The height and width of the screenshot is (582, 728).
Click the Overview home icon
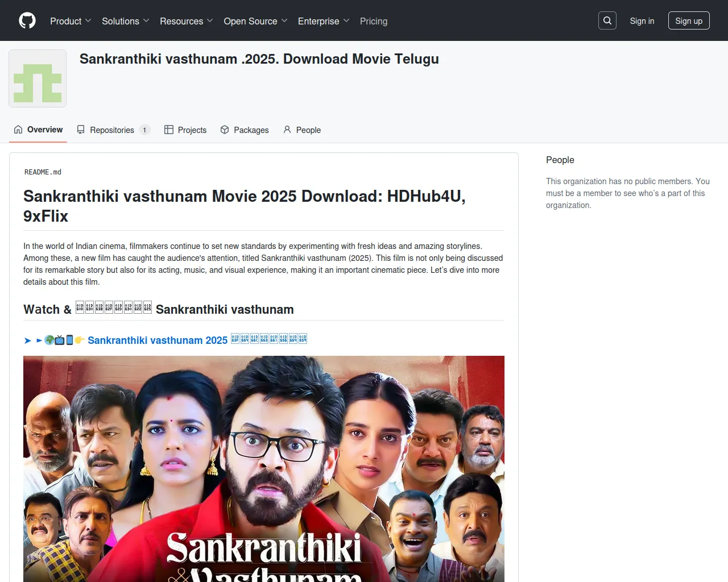(x=18, y=130)
